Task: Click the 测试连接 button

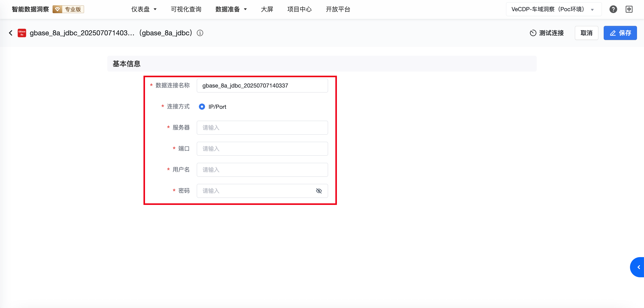Action: tap(547, 33)
